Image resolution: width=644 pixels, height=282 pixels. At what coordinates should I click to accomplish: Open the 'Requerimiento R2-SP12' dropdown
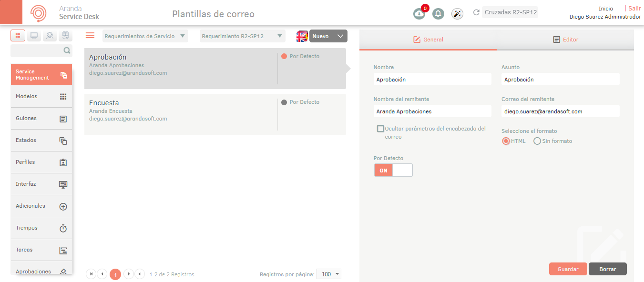(242, 36)
